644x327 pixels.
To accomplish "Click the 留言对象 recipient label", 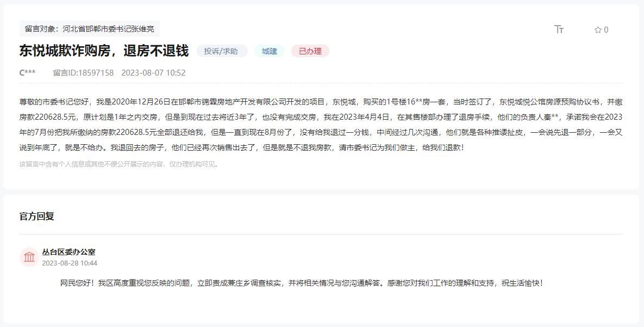I will [x=90, y=29].
